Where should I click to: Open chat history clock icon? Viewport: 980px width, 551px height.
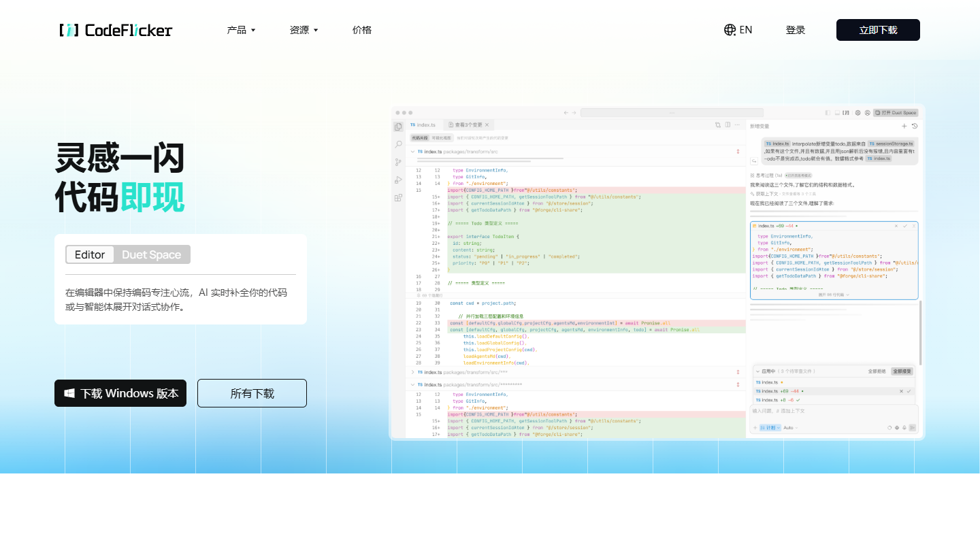[915, 126]
